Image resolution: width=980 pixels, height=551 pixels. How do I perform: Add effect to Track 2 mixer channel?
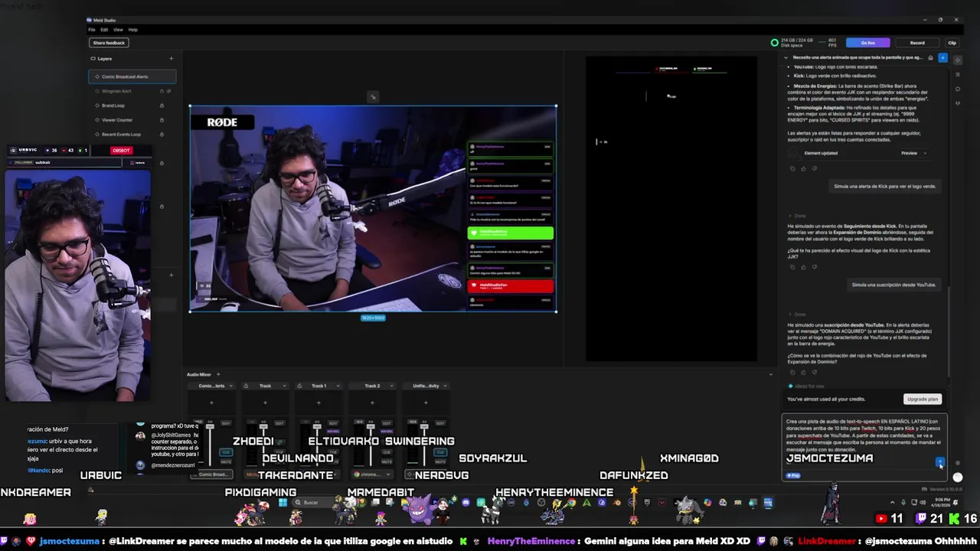pos(372,403)
